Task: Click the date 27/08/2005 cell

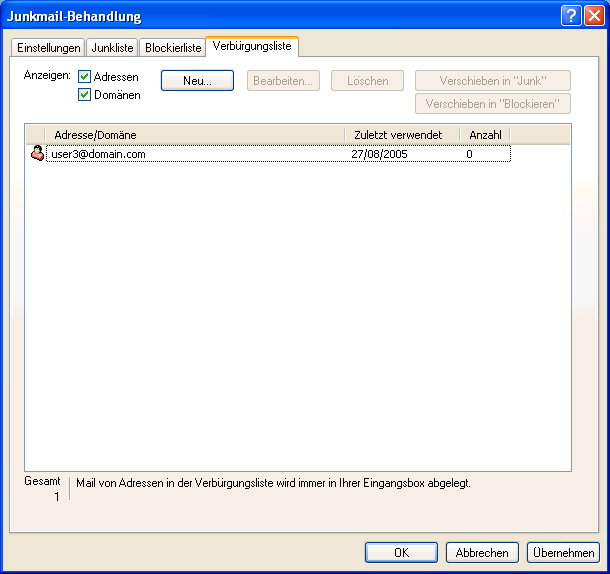Action: [x=379, y=154]
